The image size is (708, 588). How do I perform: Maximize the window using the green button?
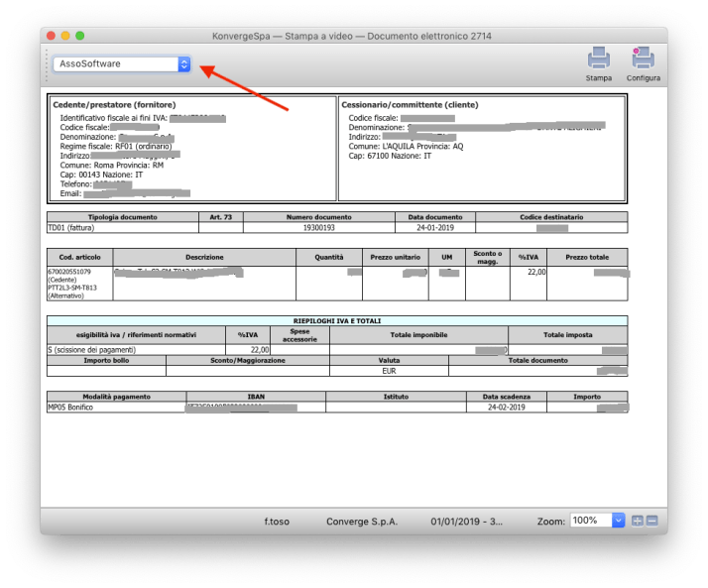point(79,36)
